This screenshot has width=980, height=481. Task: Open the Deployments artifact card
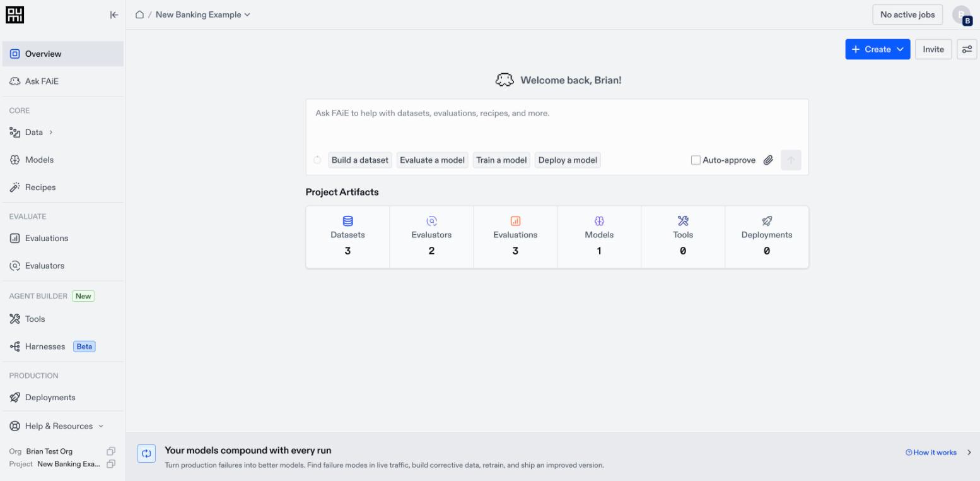pyautogui.click(x=767, y=237)
